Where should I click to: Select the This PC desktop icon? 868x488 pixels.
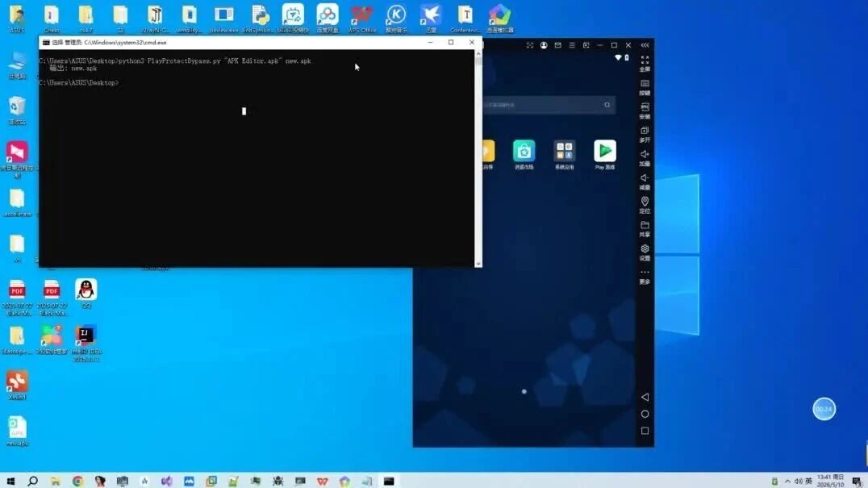click(x=17, y=65)
